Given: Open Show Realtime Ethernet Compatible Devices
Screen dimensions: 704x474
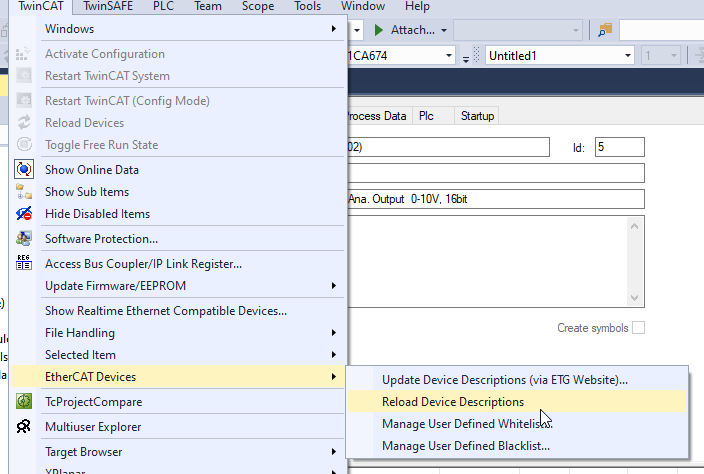Looking at the screenshot, I should (x=179, y=311).
